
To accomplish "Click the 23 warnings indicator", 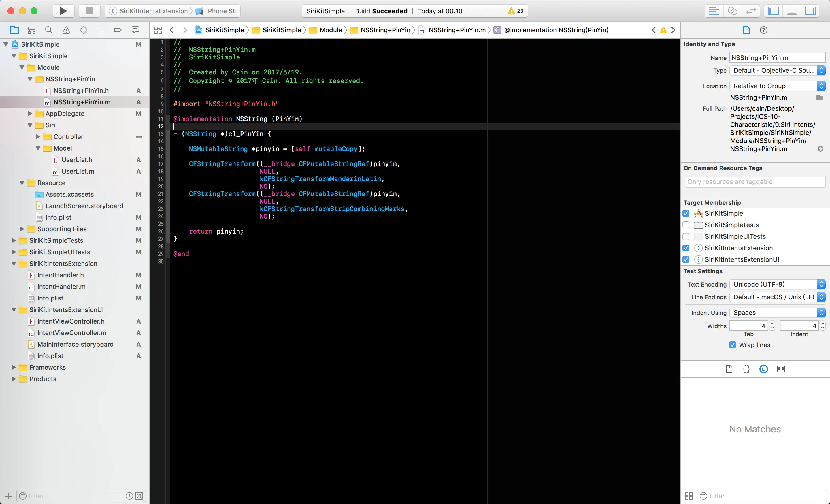I will pos(515,11).
